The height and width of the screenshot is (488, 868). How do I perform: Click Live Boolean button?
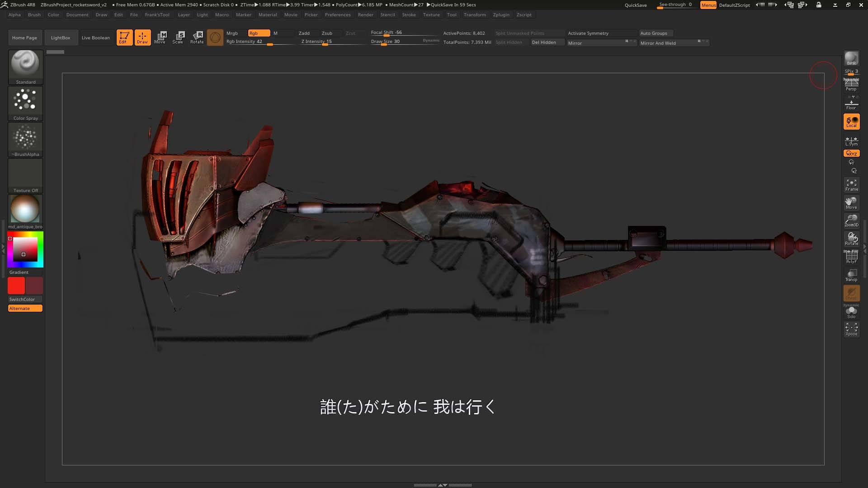(96, 38)
